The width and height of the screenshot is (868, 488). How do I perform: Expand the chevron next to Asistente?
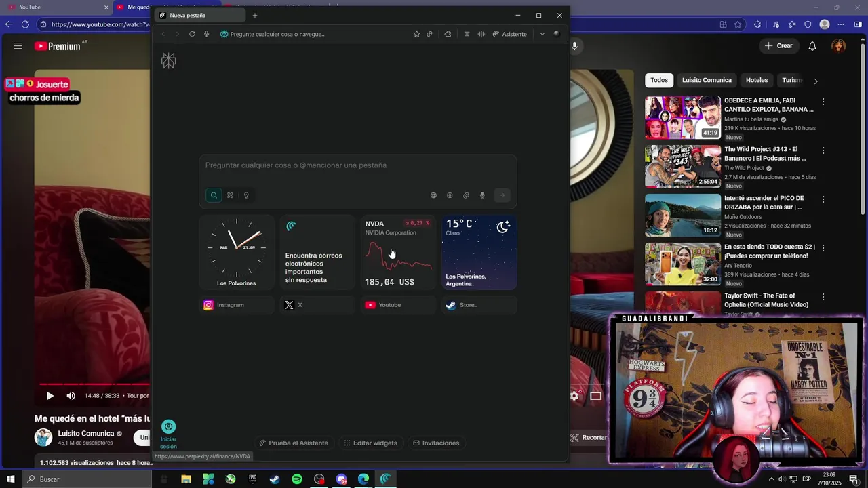click(x=542, y=34)
